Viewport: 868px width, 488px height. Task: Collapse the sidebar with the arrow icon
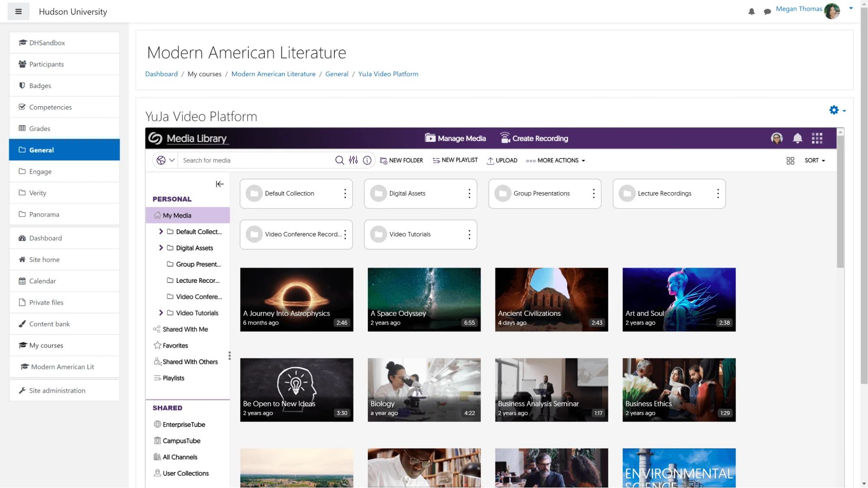pos(220,184)
